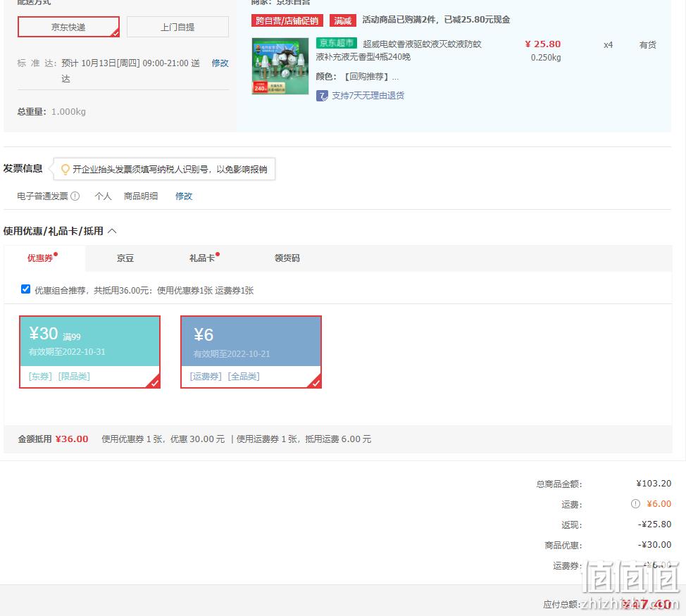Click the 返现 value -¥25.80
The width and height of the screenshot is (686, 616).
click(654, 524)
